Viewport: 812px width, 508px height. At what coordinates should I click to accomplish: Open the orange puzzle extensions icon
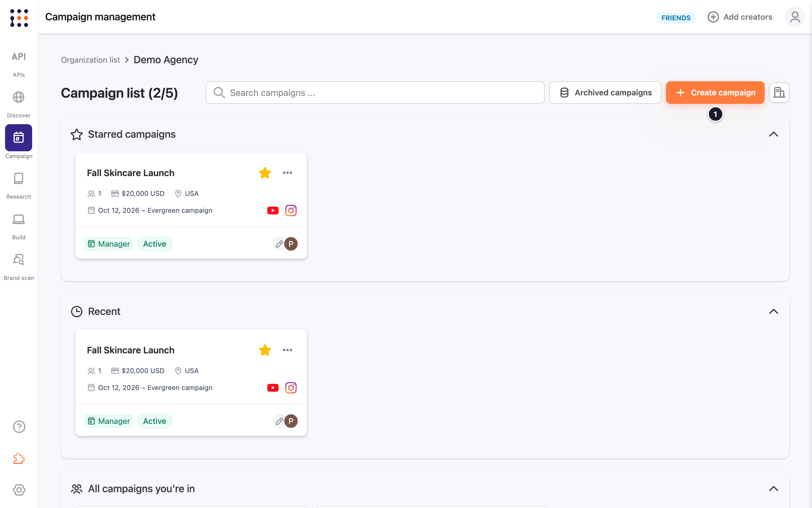[19, 459]
